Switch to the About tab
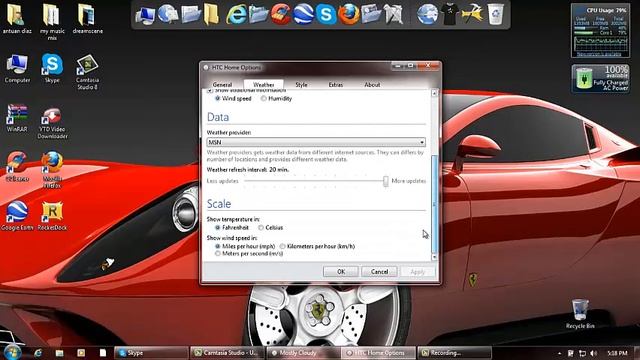Screen dimensions: 640x360 click(x=372, y=84)
